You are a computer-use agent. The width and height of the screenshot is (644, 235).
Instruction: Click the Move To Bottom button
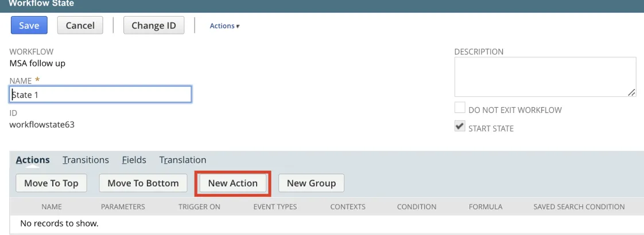(143, 183)
